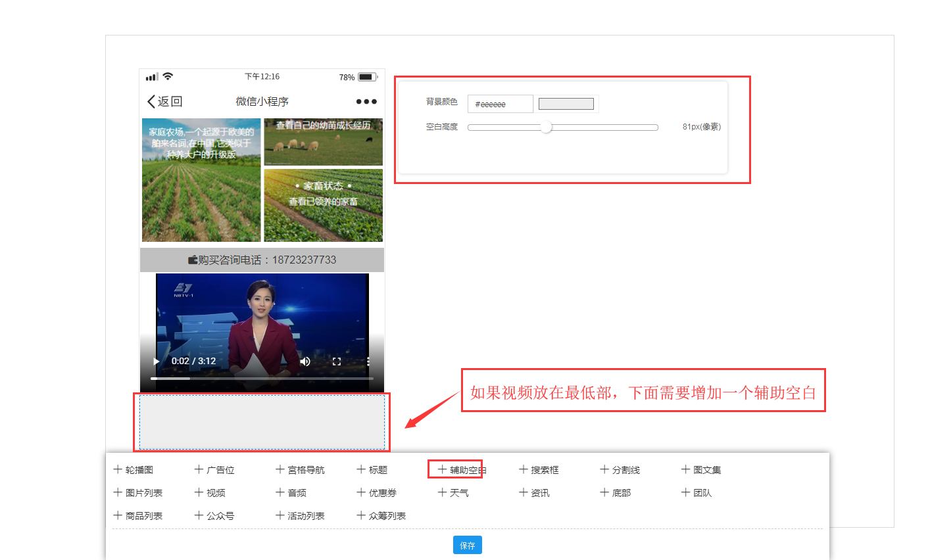Select the 家庭农场 image tile
Screen dimensions: 930x560
201,180
